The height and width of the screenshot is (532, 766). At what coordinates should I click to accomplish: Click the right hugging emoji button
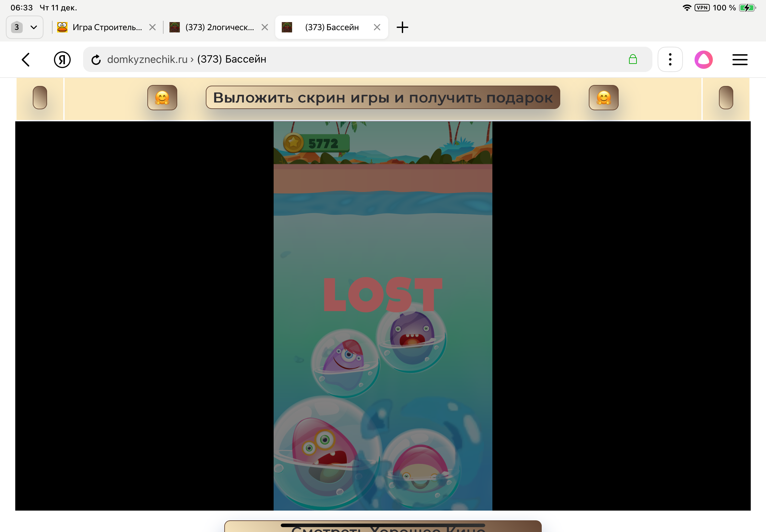point(603,98)
